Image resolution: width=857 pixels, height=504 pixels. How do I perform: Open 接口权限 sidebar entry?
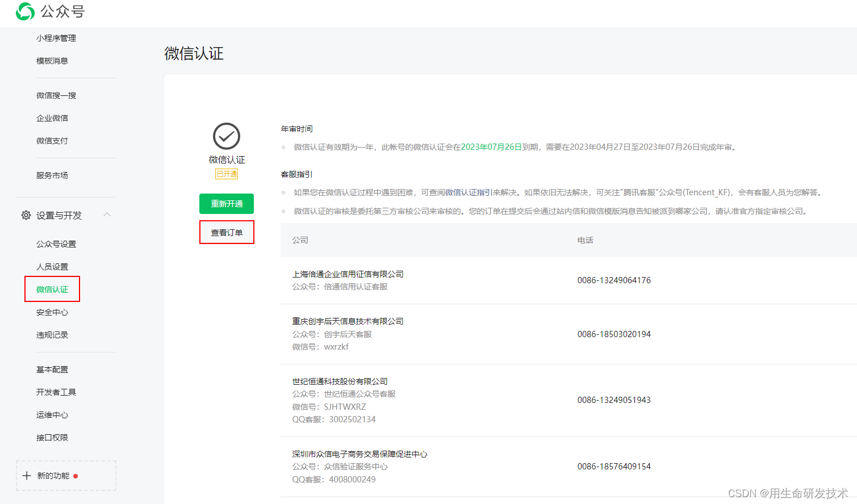click(x=52, y=438)
